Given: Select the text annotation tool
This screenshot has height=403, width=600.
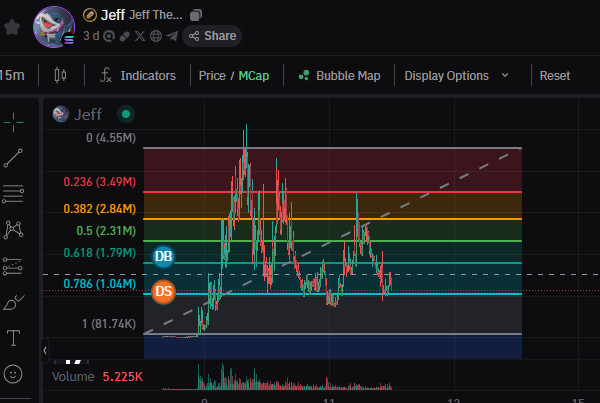Looking at the screenshot, I should tap(13, 338).
